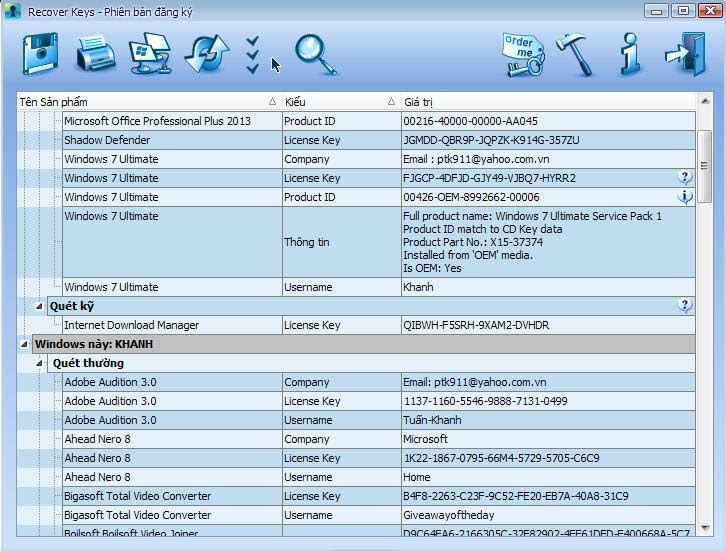Select Windows 7 Ultimate Thông tin row
726x551 pixels.
379,242
